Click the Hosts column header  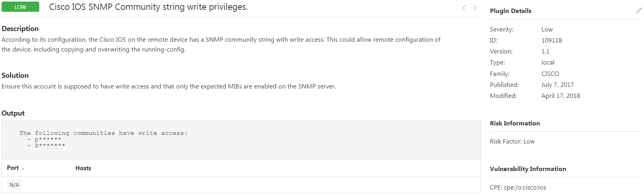(x=83, y=168)
